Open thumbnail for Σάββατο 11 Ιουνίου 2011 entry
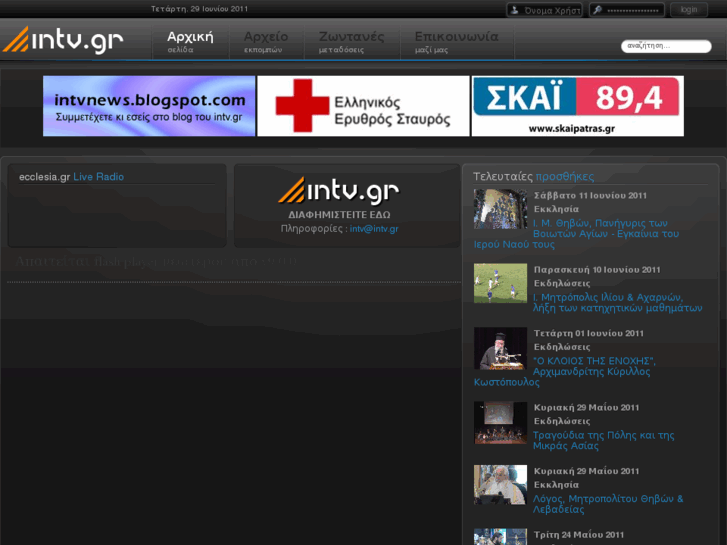Viewport: 727px width, 545px height. tap(500, 209)
